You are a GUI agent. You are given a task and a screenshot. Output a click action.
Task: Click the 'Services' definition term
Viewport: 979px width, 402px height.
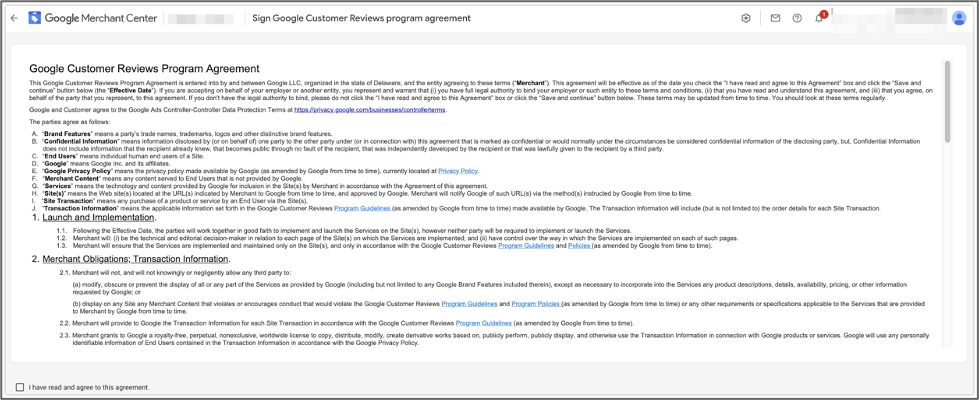[57, 186]
